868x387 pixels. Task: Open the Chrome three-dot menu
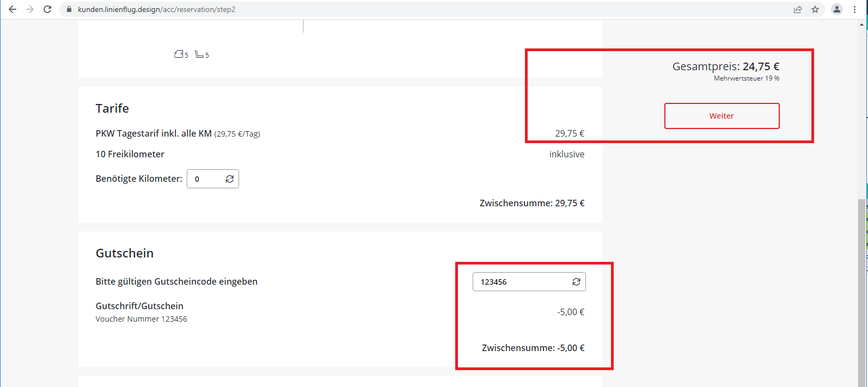[854, 9]
